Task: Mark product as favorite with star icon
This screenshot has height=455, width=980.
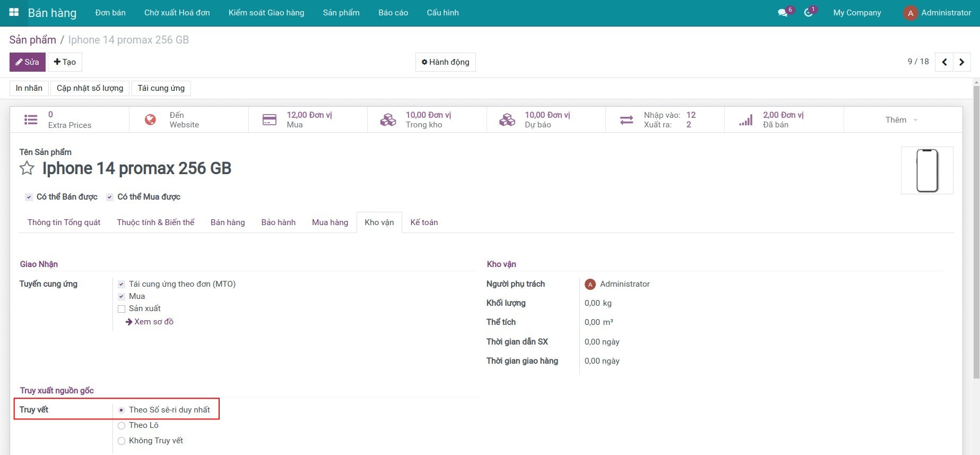Action: (27, 169)
